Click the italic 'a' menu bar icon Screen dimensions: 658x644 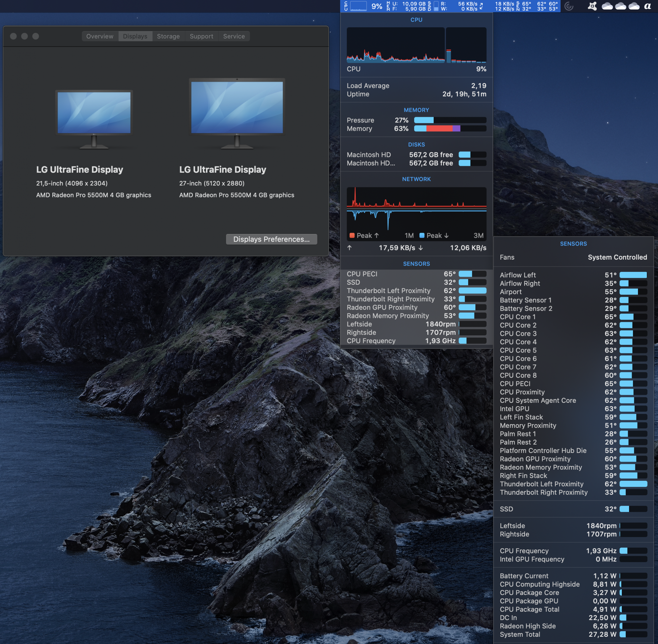pyautogui.click(x=647, y=6)
